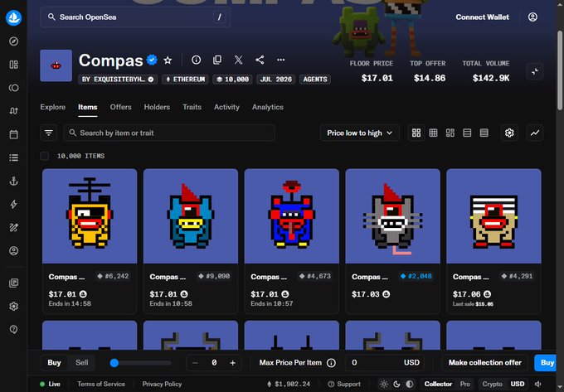Viewport: 564px width, 392px height.
Task: Click Connect Wallet
Action: 483,17
